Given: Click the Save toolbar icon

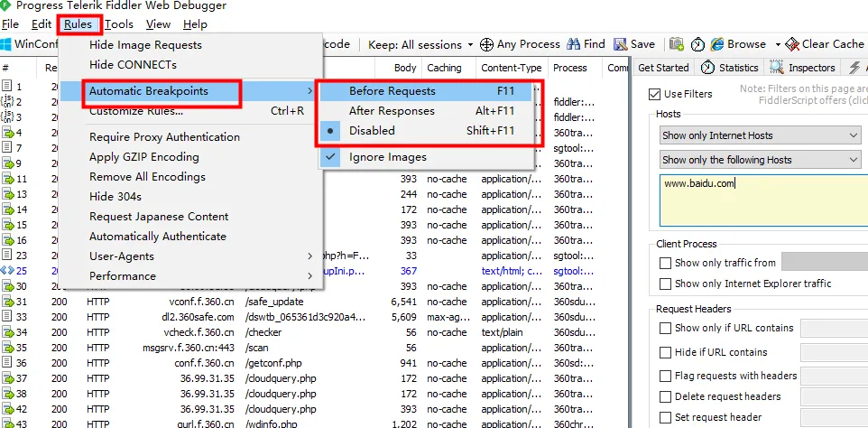Looking at the screenshot, I should point(621,44).
